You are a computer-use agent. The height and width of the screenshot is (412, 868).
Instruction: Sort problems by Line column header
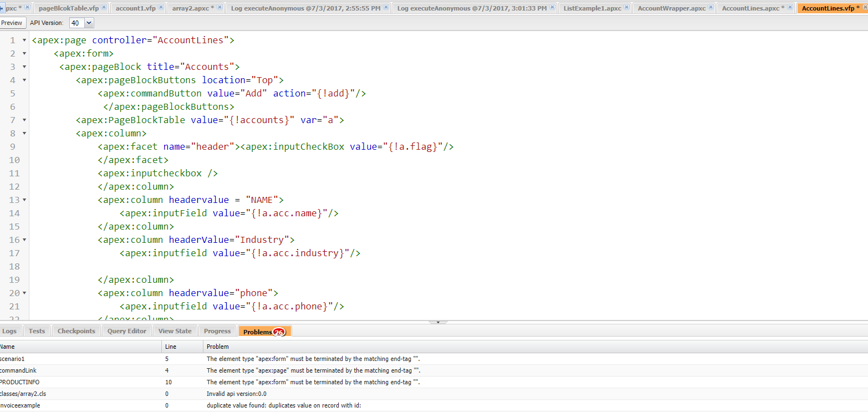(171, 347)
